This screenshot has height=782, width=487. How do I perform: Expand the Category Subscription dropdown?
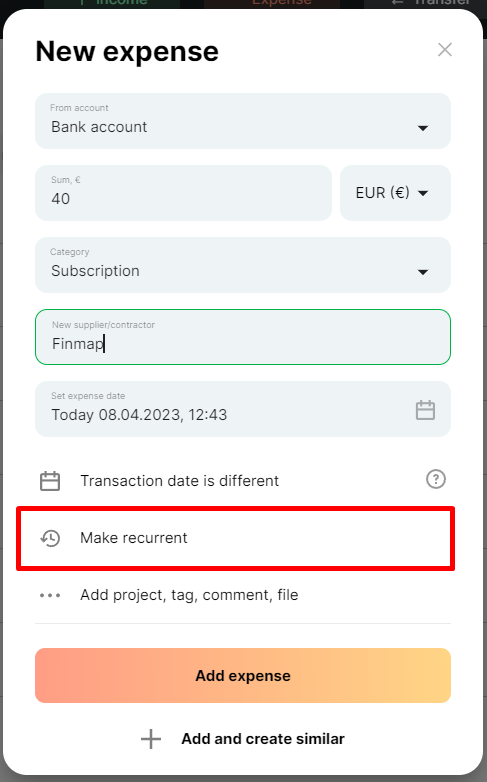coord(243,265)
